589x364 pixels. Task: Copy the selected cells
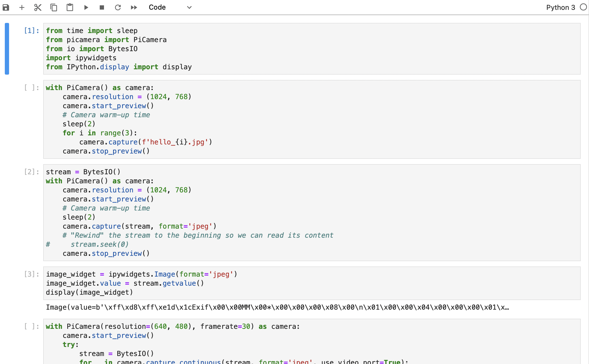coord(54,7)
